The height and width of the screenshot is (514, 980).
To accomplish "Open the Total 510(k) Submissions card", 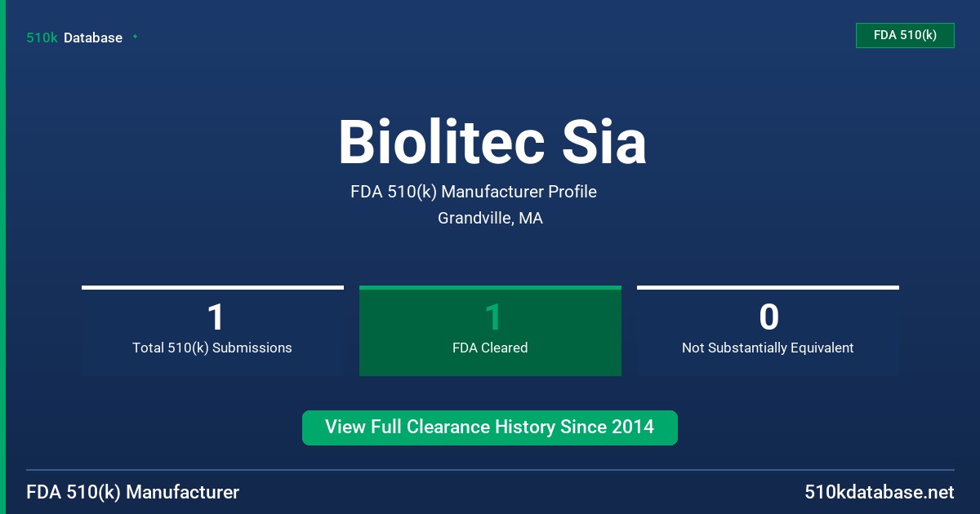I will (212, 330).
